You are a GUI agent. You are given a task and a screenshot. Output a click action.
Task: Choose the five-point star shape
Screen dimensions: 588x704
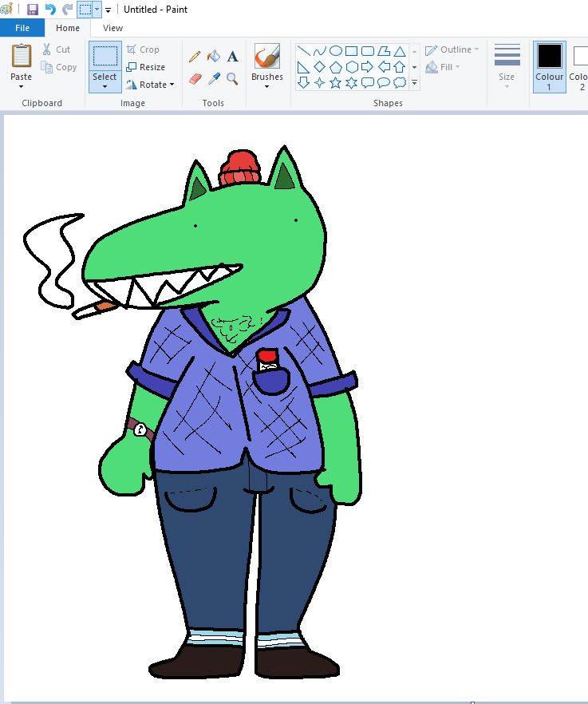tap(336, 82)
